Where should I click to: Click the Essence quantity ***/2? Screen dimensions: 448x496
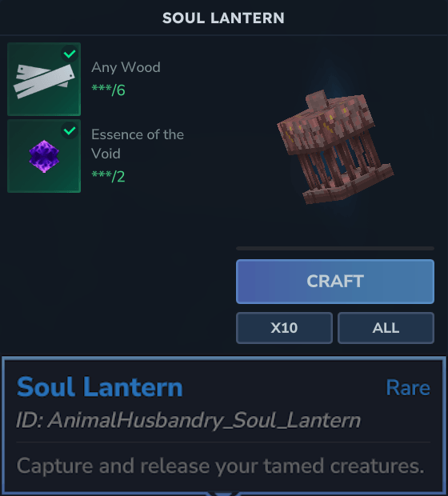(108, 177)
